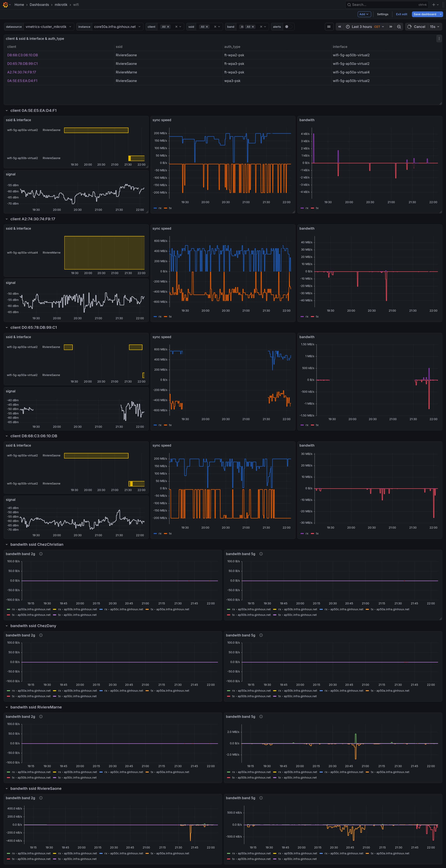Viewport: 446px width, 868px height.
Task: Click the dashboard outline hamburger icon
Action: point(329,27)
